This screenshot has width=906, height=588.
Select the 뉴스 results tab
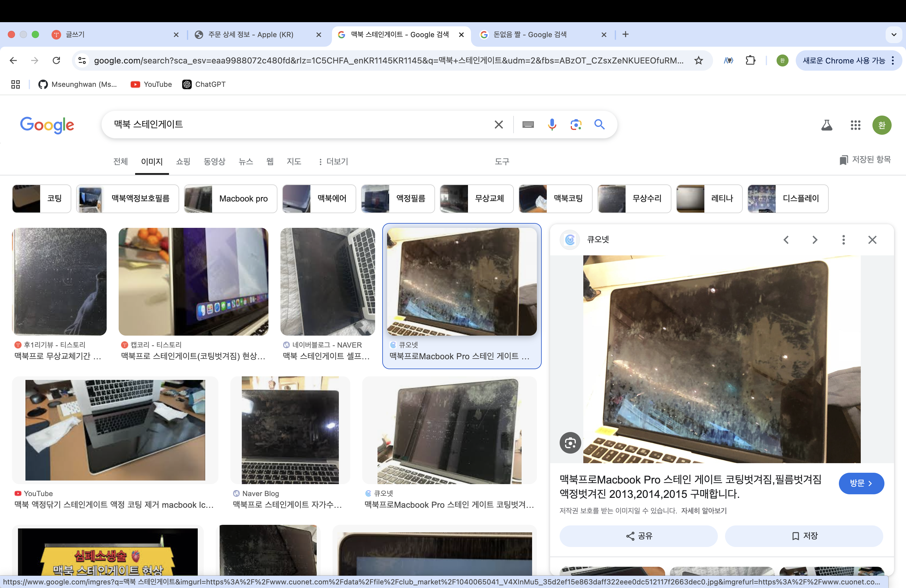pyautogui.click(x=246, y=162)
